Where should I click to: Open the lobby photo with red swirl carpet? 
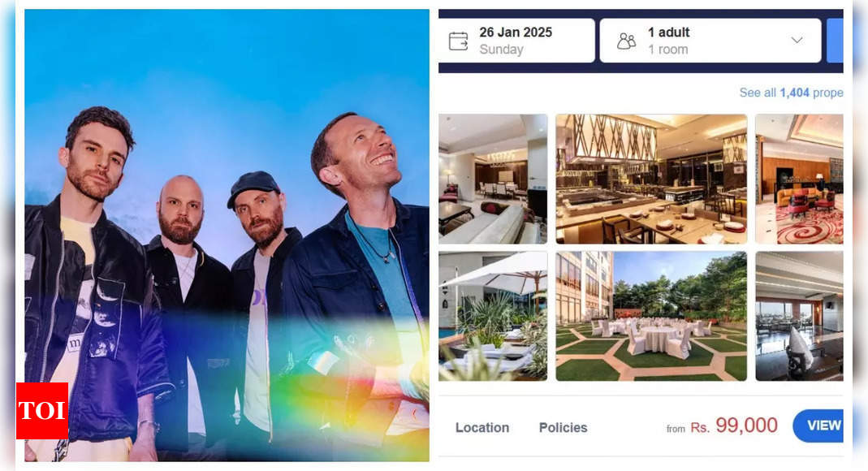(799, 179)
